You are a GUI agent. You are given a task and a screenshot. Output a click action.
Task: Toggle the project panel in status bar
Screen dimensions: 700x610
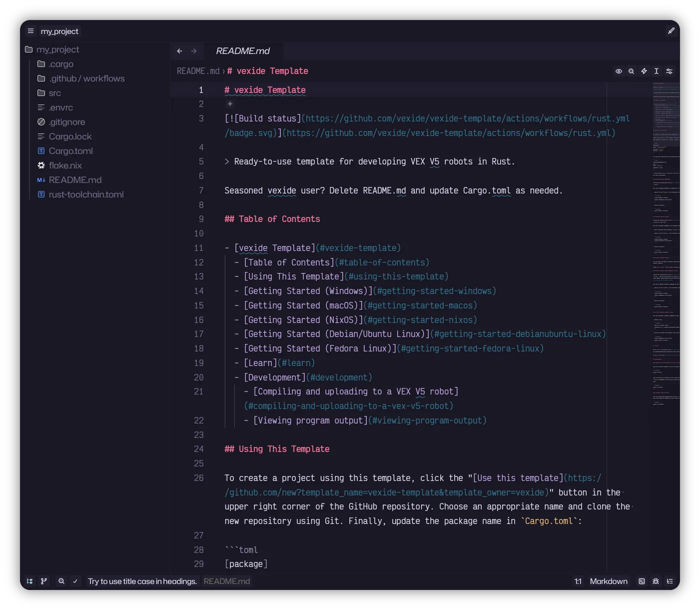[29, 581]
